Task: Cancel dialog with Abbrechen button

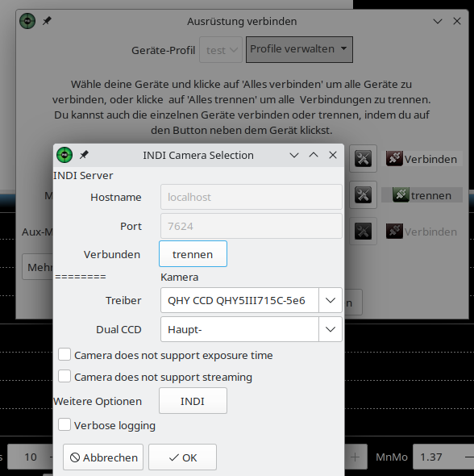Action: (x=103, y=457)
